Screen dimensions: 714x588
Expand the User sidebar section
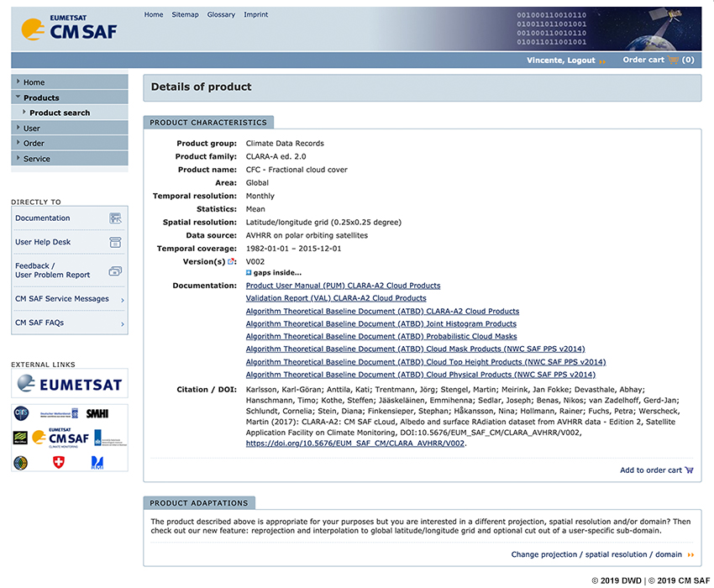70,128
